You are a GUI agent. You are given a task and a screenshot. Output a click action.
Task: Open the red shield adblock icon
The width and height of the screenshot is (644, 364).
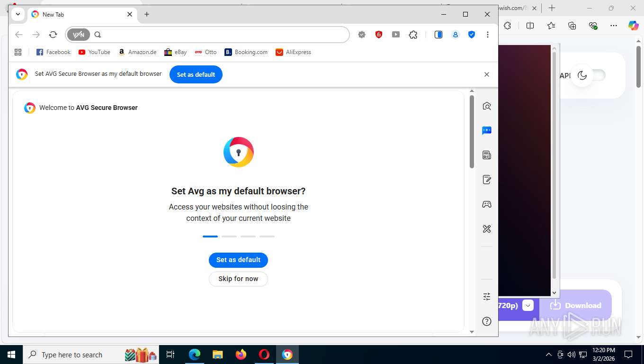coord(379,35)
